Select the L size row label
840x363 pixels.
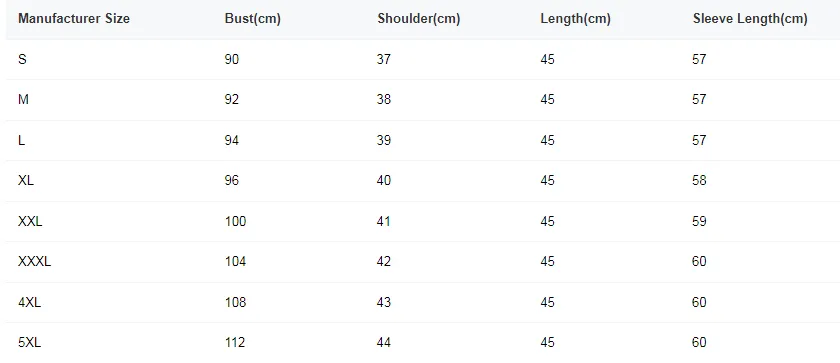click(x=21, y=140)
